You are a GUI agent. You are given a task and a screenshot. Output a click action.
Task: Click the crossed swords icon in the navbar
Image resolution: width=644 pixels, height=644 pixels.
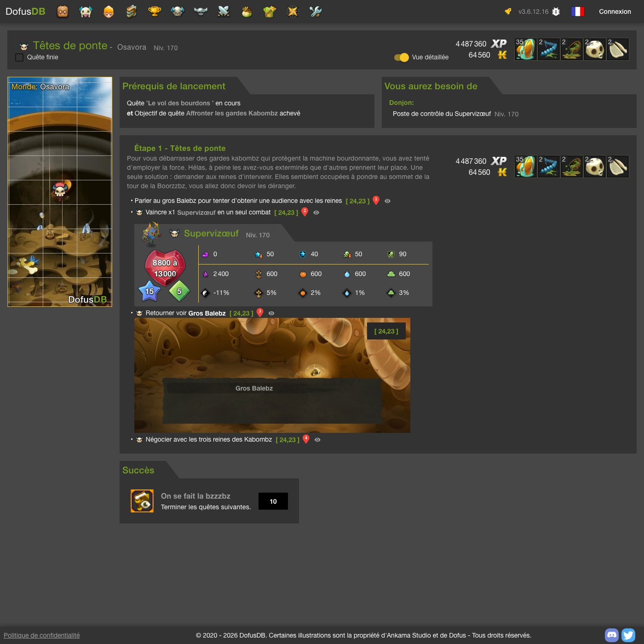click(x=224, y=11)
